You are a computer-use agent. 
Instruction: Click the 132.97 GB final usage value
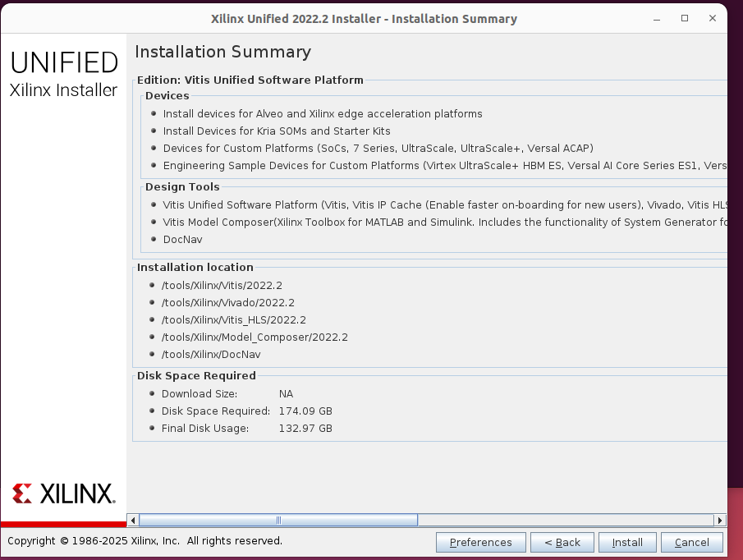305,429
